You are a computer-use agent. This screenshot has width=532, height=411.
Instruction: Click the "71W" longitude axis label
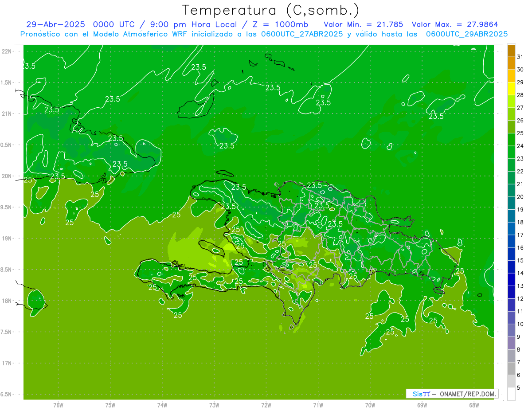(318, 405)
